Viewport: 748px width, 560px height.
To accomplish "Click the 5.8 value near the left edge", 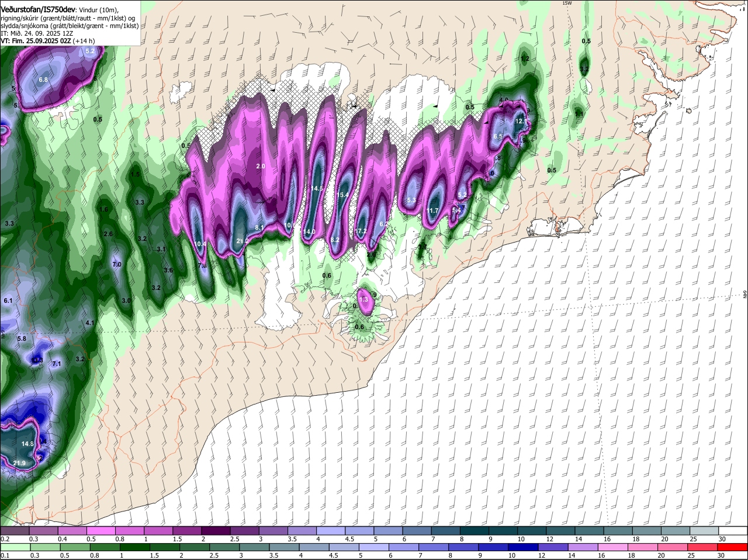I will pos(22,338).
